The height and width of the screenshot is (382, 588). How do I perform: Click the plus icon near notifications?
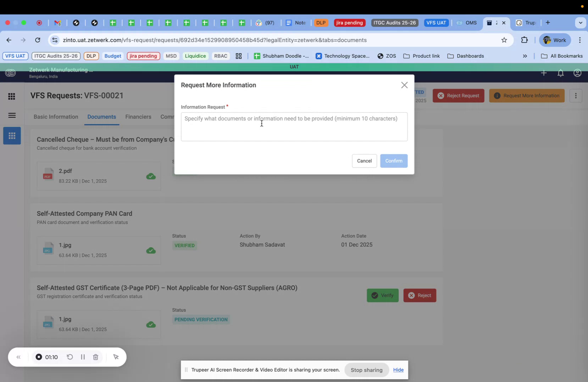(x=544, y=73)
